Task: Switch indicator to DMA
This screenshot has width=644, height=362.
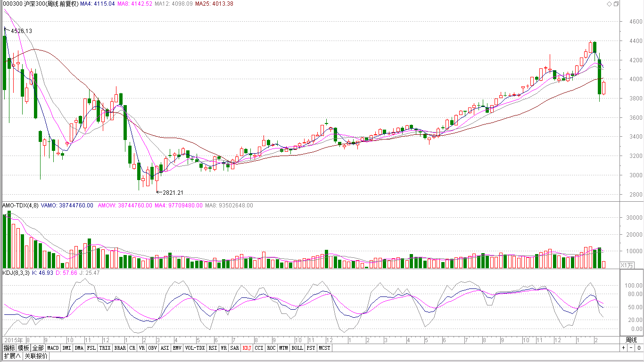Action: [x=79, y=348]
